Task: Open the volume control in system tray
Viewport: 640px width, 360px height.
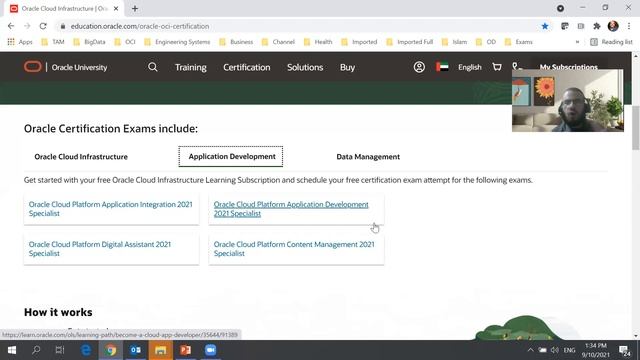Action: click(x=554, y=350)
